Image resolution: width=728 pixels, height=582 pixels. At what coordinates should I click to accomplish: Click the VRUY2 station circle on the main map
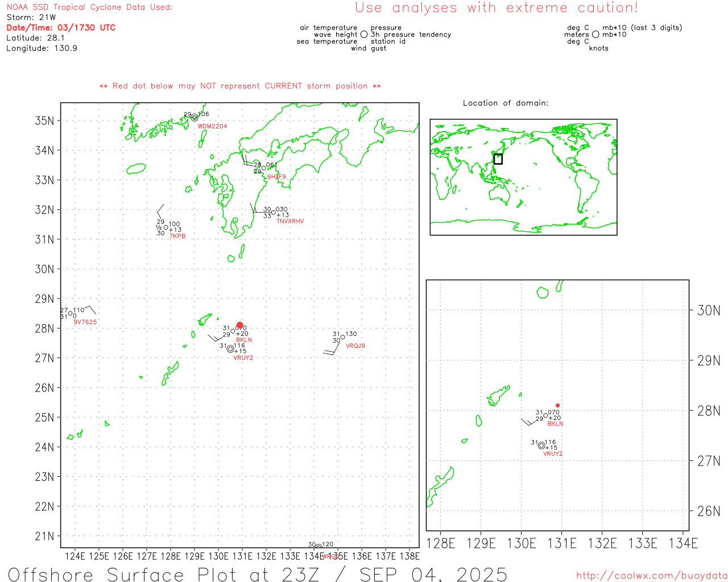coord(230,349)
